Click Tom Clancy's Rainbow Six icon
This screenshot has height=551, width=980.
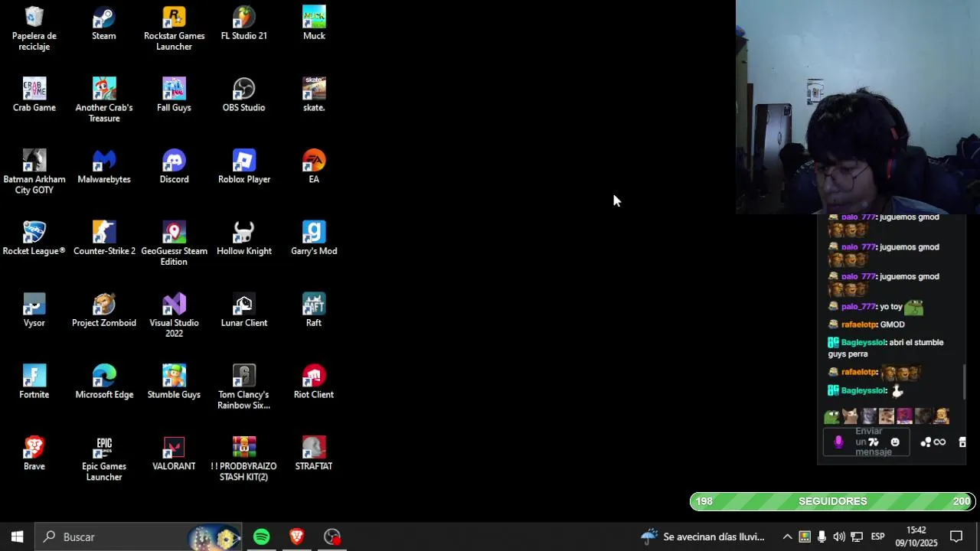tap(244, 388)
